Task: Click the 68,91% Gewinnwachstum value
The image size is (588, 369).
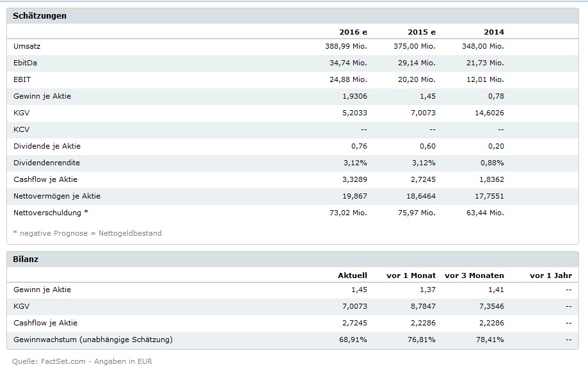Action: click(x=353, y=340)
